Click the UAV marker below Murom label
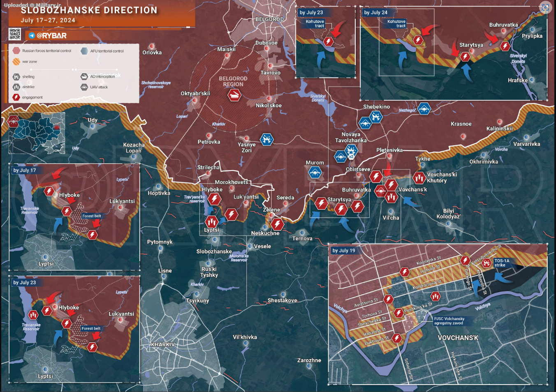Image resolution: width=556 pixels, height=392 pixels. click(315, 173)
